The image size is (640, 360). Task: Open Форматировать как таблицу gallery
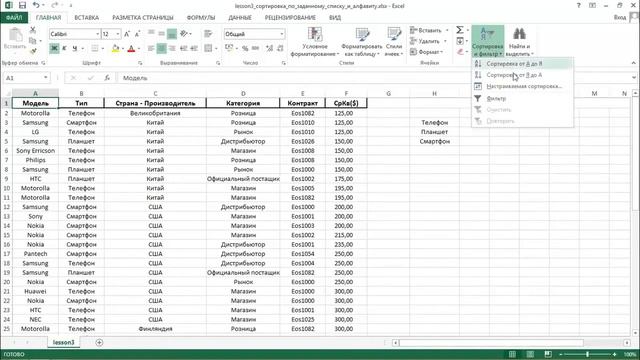click(362, 42)
